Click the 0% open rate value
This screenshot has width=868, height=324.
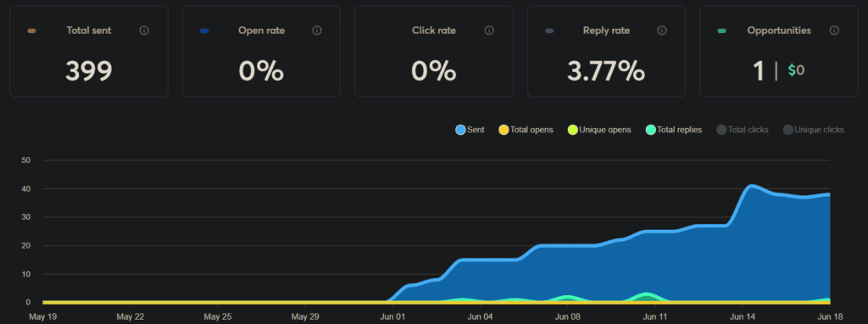(x=261, y=71)
